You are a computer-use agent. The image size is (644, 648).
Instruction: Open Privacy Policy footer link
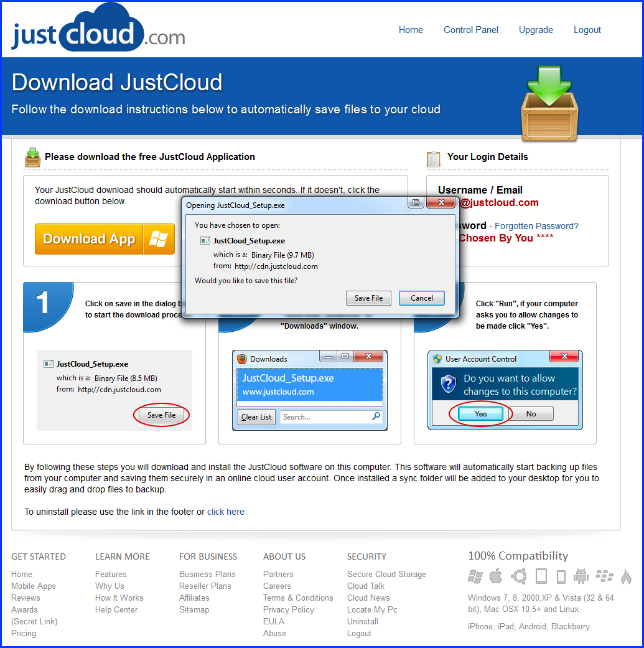(x=288, y=609)
